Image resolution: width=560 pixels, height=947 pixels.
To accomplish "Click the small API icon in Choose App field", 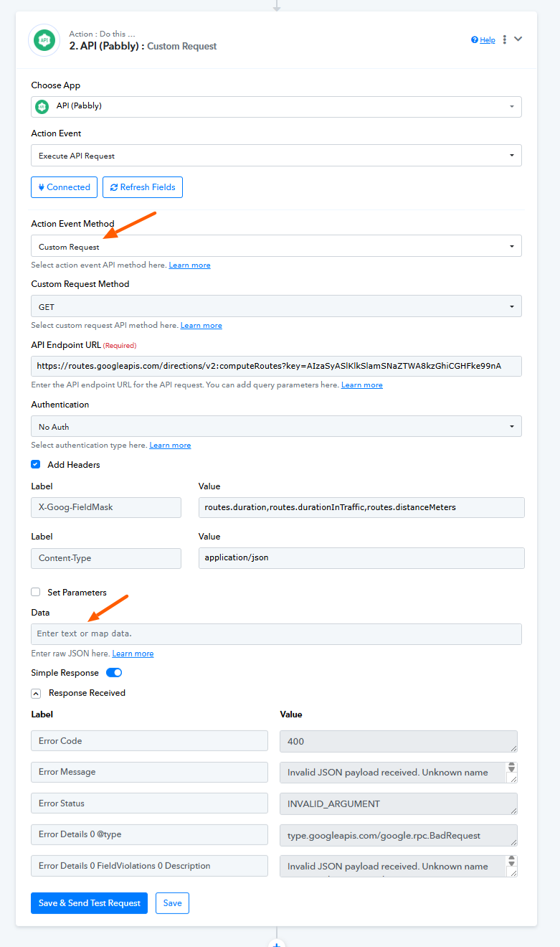I will (x=42, y=106).
